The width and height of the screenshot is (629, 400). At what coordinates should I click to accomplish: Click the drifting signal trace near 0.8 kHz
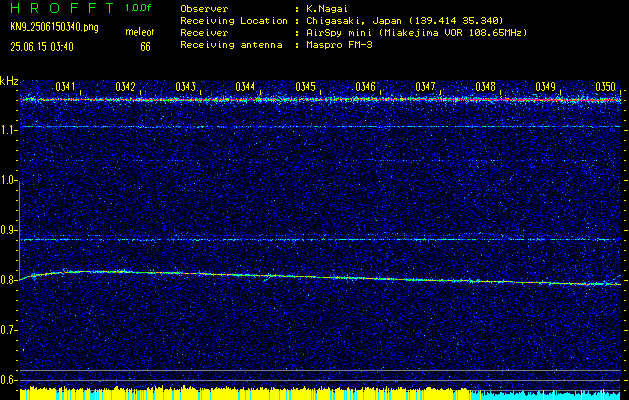pos(320,277)
